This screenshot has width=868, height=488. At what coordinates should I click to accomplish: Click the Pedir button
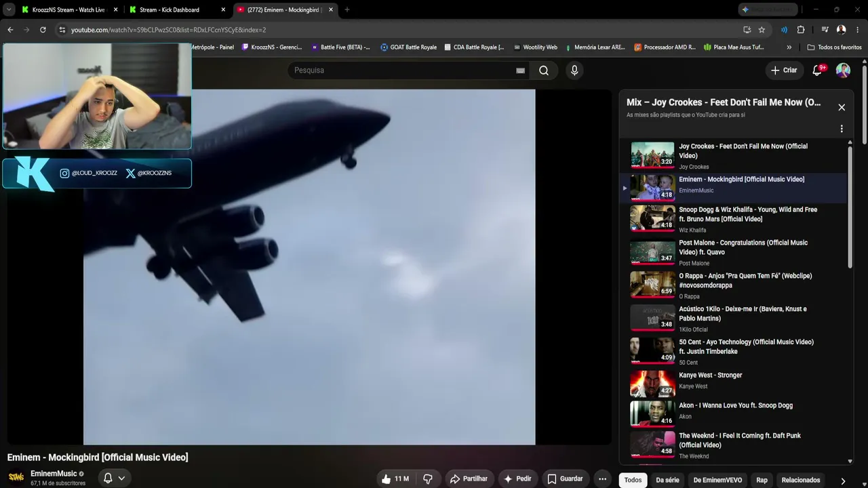(x=517, y=479)
